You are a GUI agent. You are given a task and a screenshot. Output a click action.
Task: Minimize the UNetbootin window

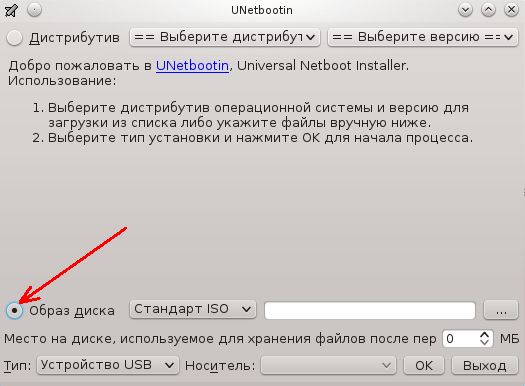(465, 10)
